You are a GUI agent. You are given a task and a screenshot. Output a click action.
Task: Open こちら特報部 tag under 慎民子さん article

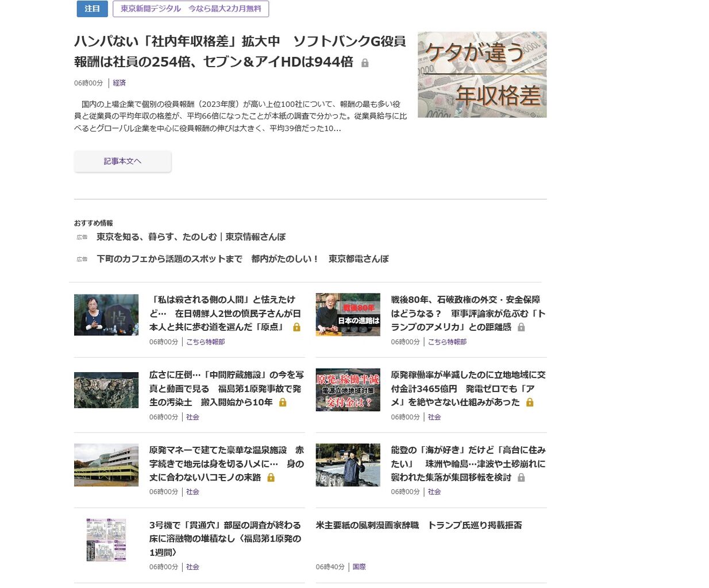[206, 342]
